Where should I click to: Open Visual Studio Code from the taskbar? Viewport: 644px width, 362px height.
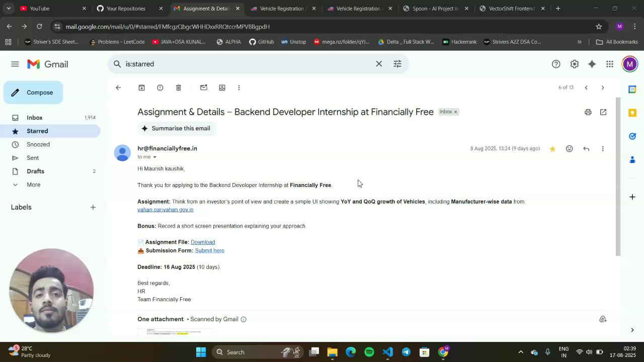[x=388, y=352]
